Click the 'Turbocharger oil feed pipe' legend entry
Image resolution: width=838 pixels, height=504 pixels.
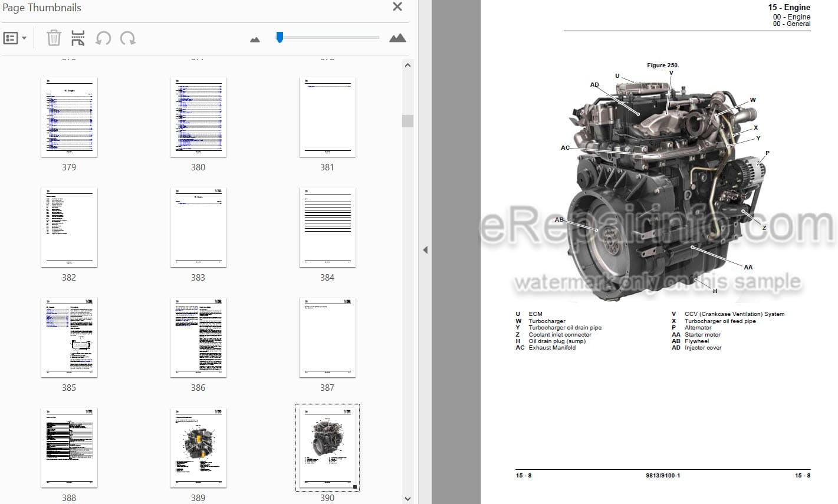(720, 321)
